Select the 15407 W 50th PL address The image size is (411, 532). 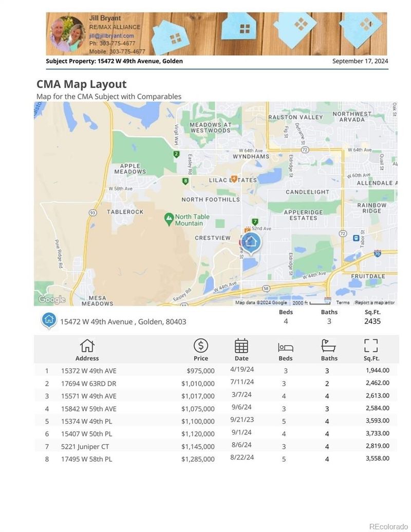click(86, 433)
